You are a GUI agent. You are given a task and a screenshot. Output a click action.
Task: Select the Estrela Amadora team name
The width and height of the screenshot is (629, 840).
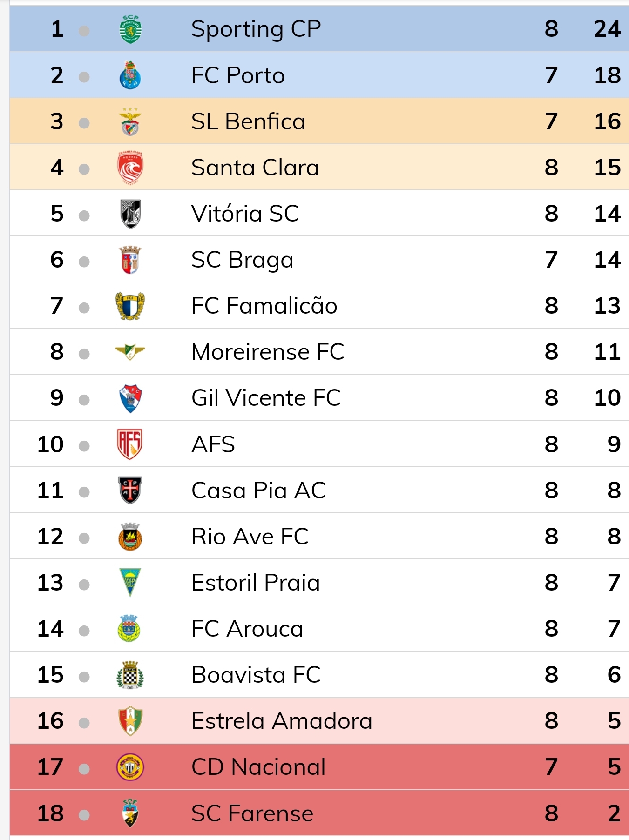pyautogui.click(x=282, y=721)
